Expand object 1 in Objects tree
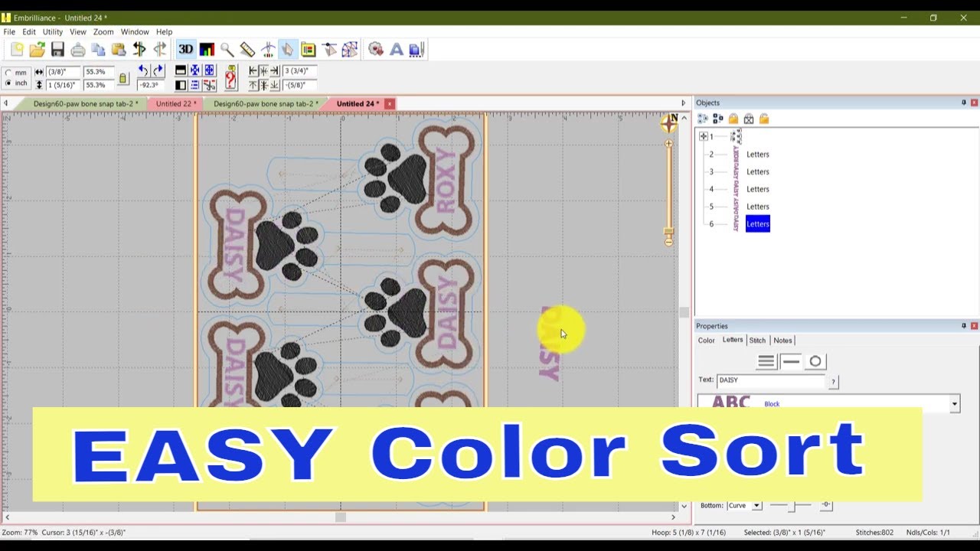 pyautogui.click(x=703, y=136)
